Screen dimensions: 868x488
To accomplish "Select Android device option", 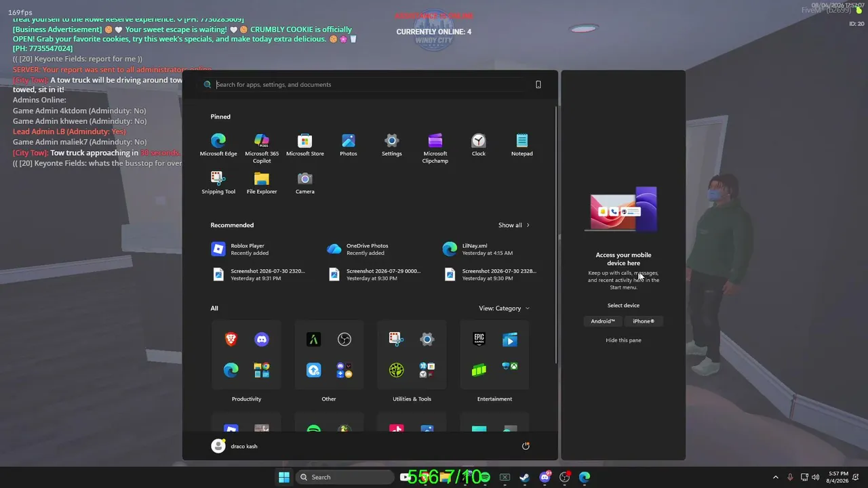I will pos(603,321).
